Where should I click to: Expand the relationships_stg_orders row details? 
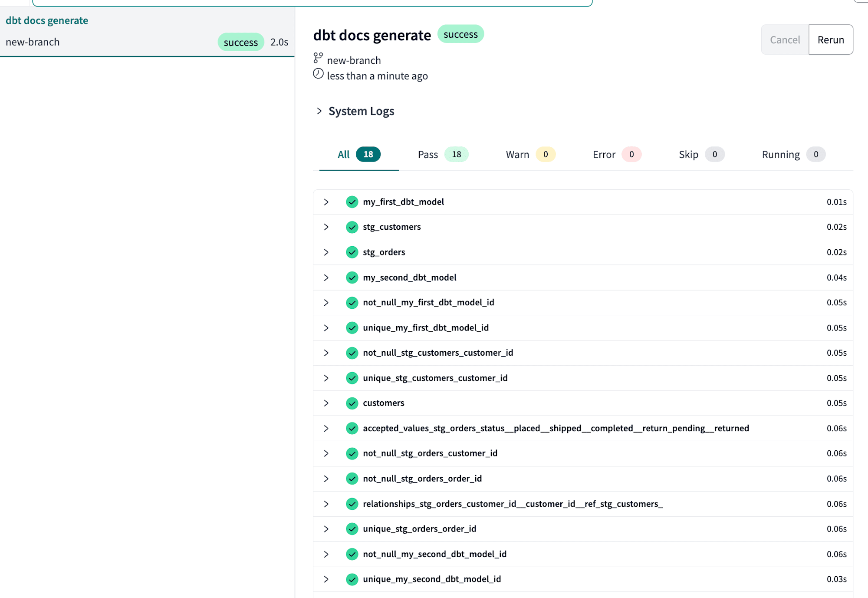pyautogui.click(x=326, y=504)
